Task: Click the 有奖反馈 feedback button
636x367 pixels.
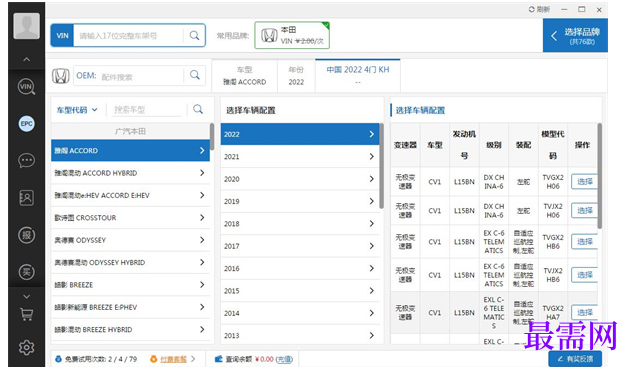Action: tap(575, 359)
